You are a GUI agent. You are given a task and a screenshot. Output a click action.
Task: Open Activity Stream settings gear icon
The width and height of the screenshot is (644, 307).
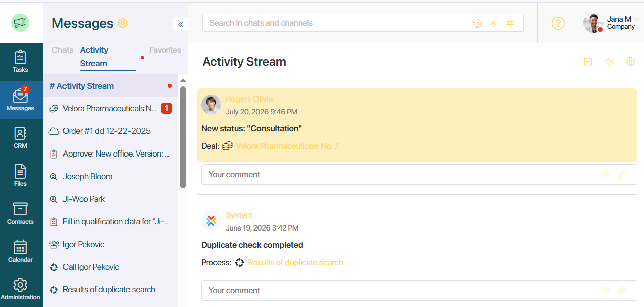tap(630, 62)
